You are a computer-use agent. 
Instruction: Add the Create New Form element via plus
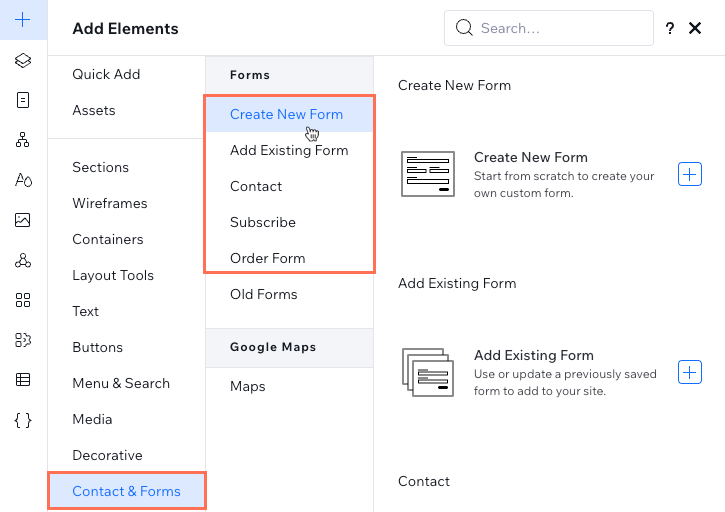pos(690,174)
